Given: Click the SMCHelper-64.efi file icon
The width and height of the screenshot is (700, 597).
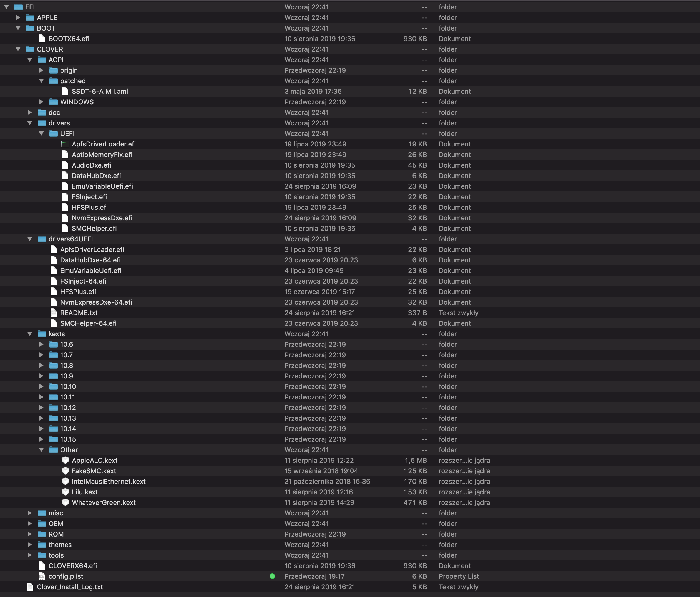Looking at the screenshot, I should [x=53, y=323].
